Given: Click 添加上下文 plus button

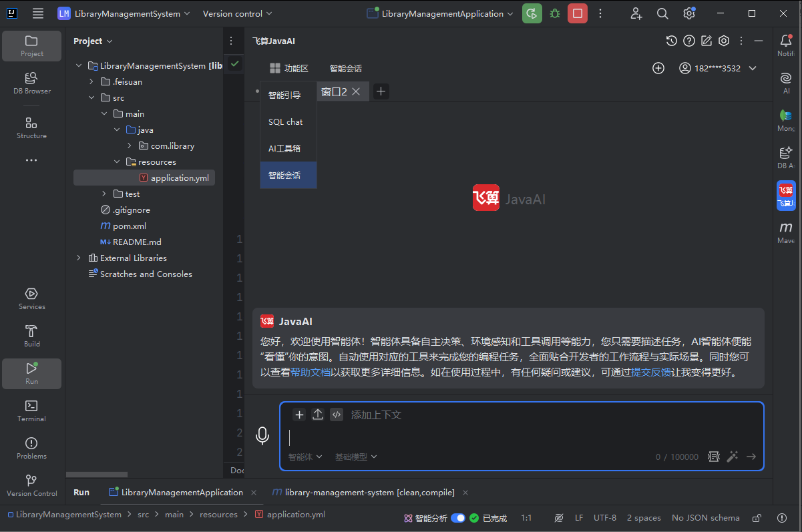Looking at the screenshot, I should coord(299,415).
